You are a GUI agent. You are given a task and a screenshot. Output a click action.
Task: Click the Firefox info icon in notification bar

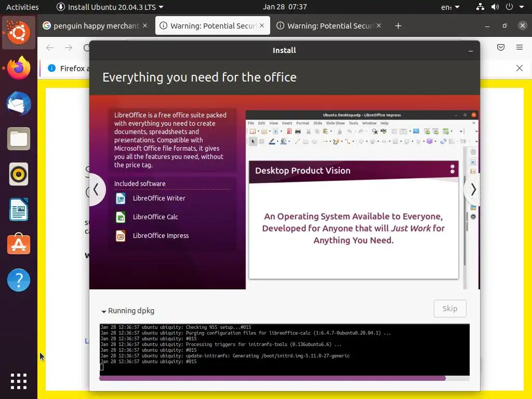pyautogui.click(x=51, y=68)
